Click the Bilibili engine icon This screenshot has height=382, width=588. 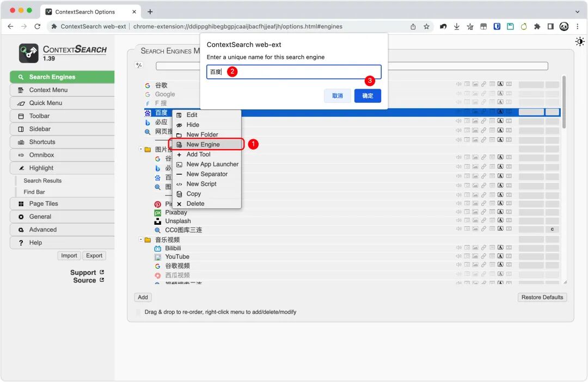[x=158, y=249]
